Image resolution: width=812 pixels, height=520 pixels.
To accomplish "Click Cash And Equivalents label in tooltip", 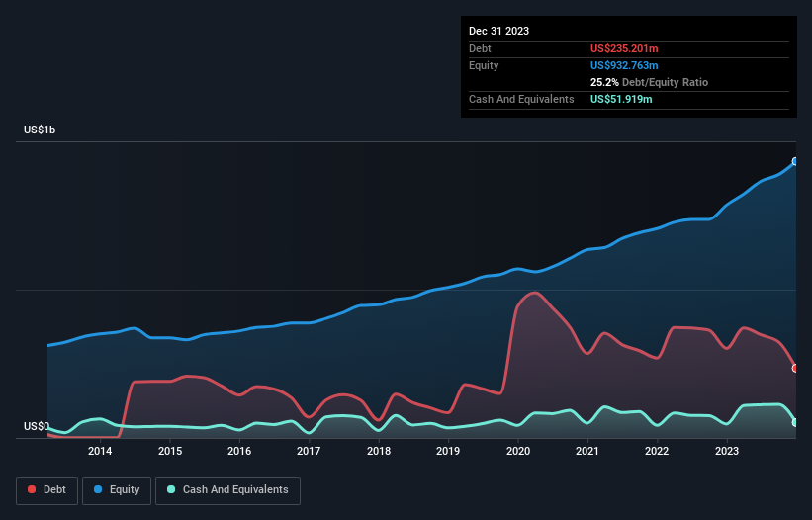I will 521,99.
